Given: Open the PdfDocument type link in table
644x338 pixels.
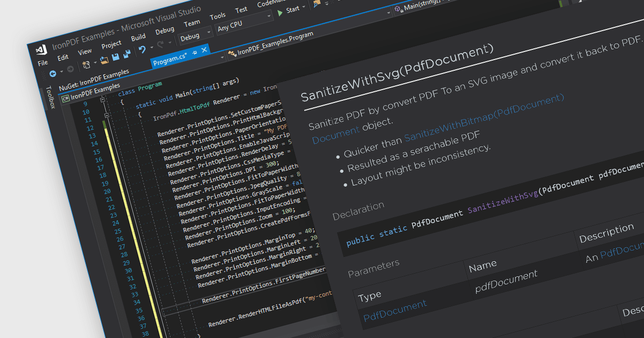Looking at the screenshot, I should tap(395, 311).
